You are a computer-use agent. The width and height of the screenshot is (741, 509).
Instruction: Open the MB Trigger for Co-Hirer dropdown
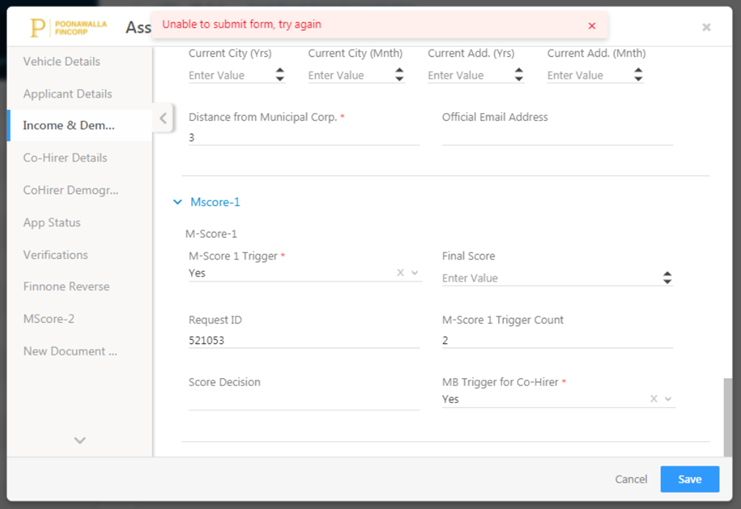(x=669, y=399)
